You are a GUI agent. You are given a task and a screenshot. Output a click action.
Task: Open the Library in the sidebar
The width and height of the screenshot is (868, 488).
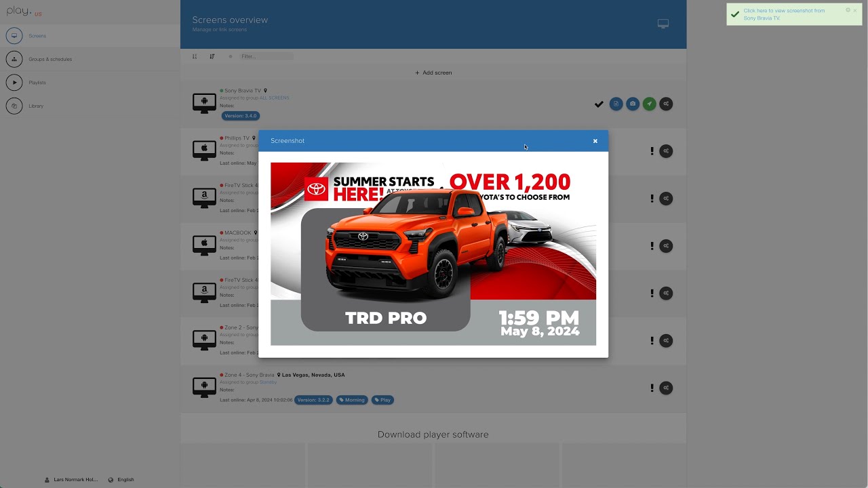[x=36, y=106]
